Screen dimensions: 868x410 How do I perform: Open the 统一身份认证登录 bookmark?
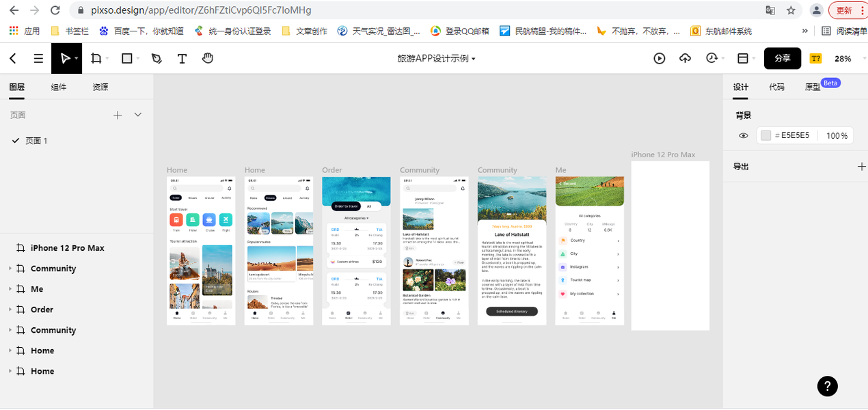(x=233, y=31)
